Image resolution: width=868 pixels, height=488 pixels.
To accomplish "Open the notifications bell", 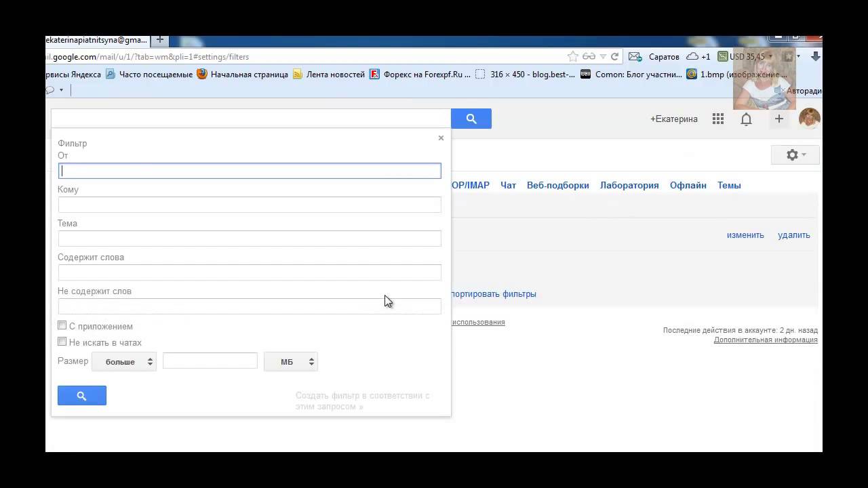I will pos(746,119).
